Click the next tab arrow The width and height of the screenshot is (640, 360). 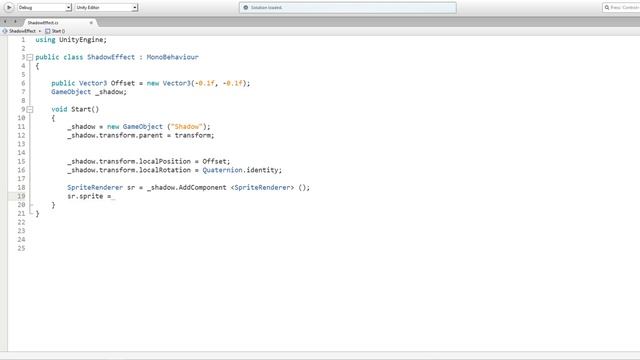point(15,22)
